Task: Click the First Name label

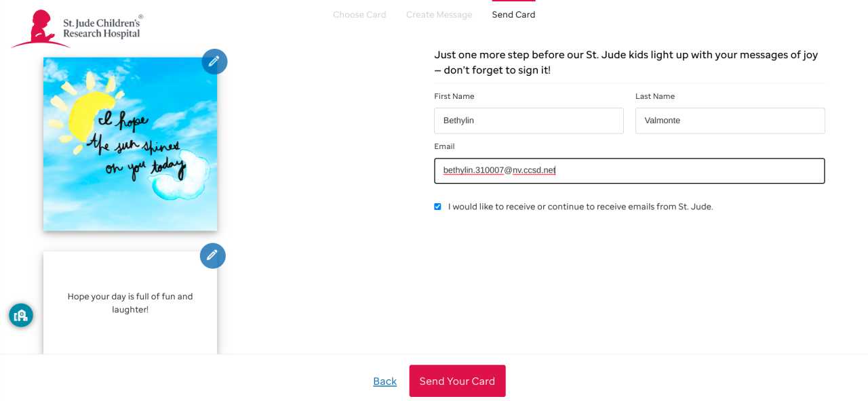Action: 454,96
